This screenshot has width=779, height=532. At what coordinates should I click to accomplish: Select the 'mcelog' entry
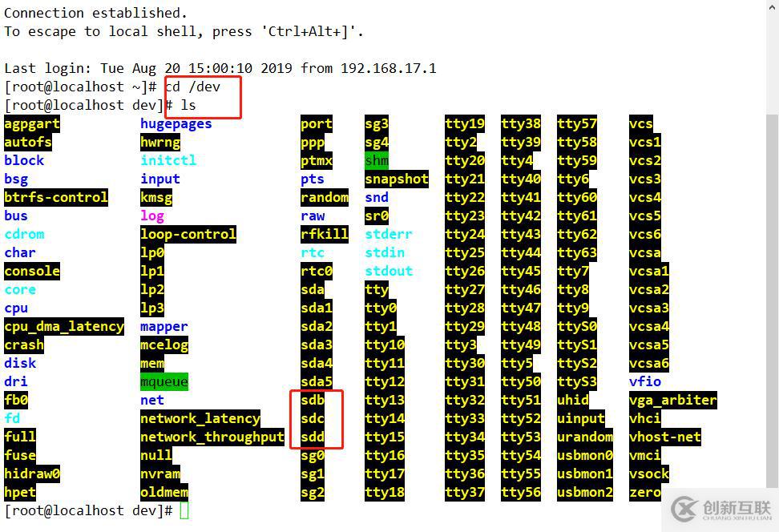point(164,345)
